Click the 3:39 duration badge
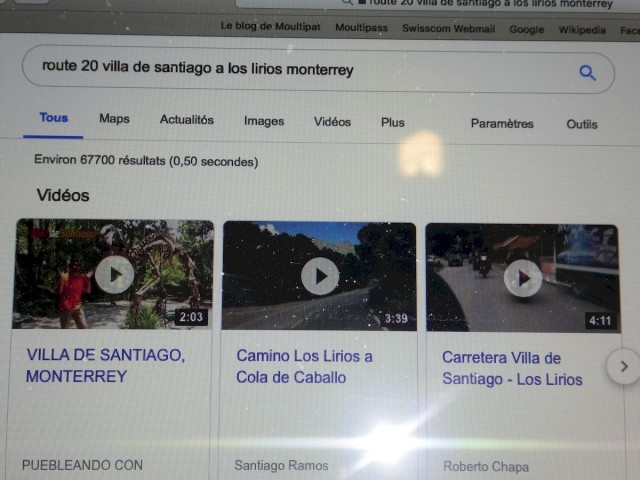The width and height of the screenshot is (640, 480). (x=396, y=318)
